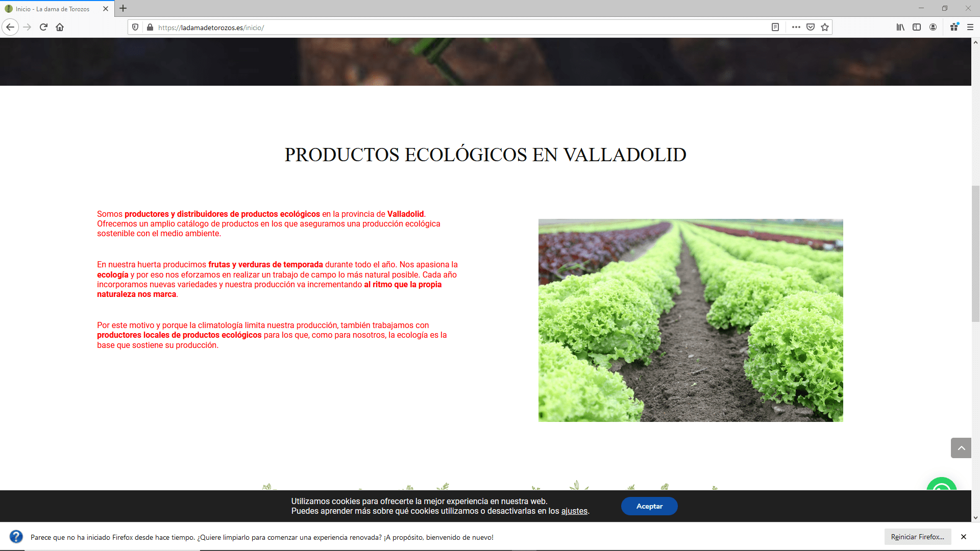Open the cookie ajustes link
Image resolution: width=980 pixels, height=551 pixels.
pyautogui.click(x=574, y=511)
